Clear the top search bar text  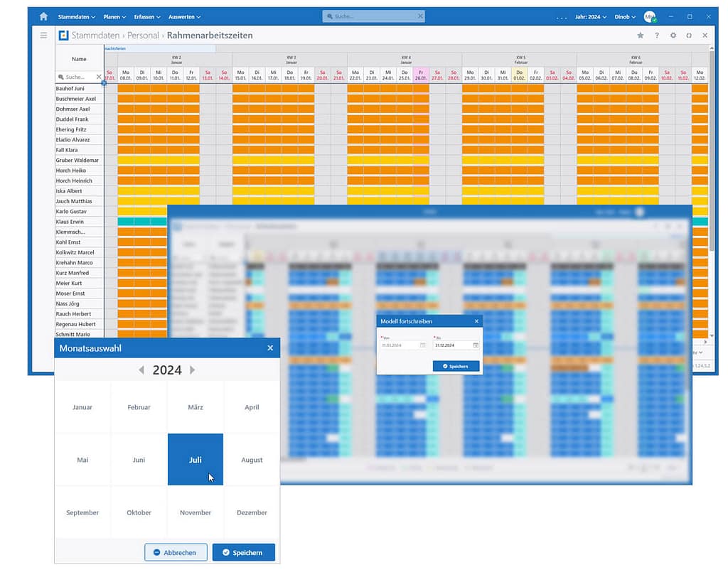point(419,16)
